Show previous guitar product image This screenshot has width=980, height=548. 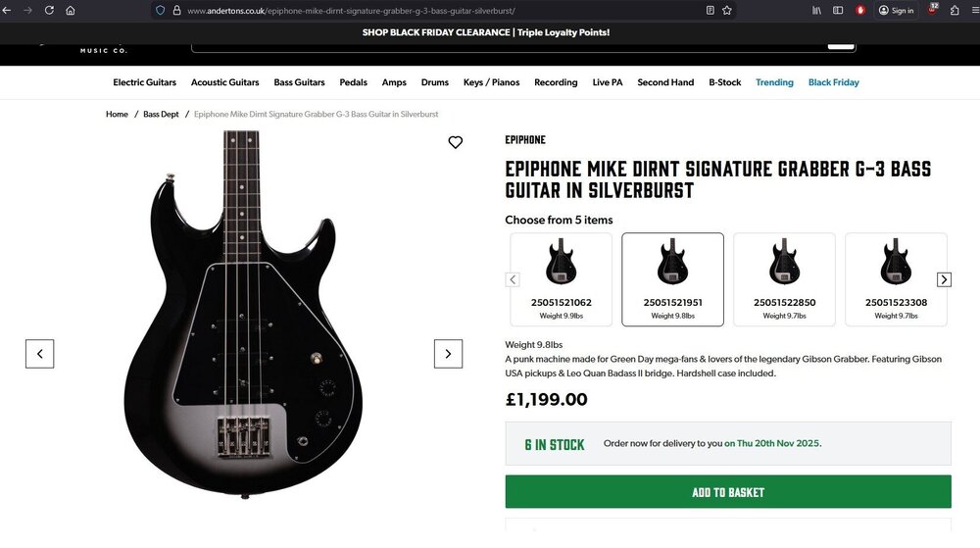(40, 354)
